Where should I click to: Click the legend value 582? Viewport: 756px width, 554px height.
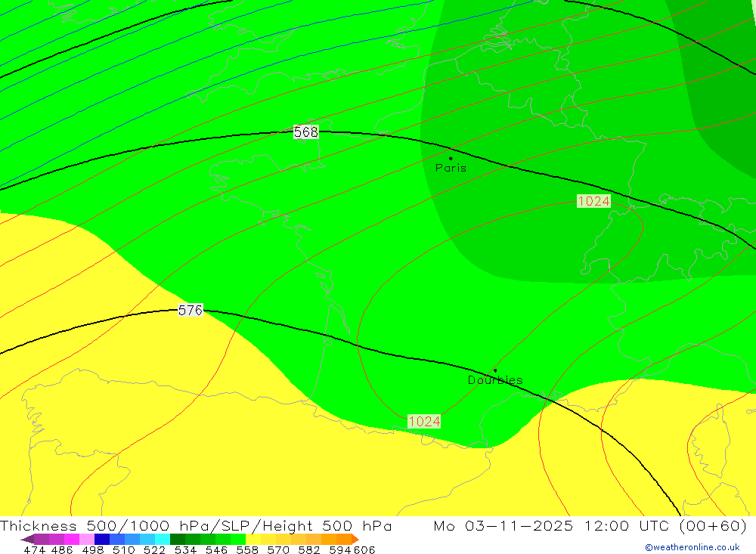point(309,550)
